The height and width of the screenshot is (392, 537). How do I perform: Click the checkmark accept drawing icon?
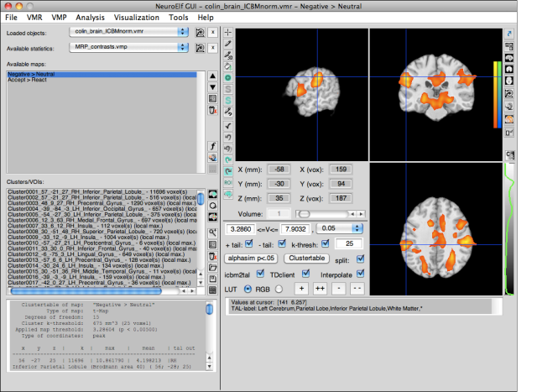[x=228, y=126]
